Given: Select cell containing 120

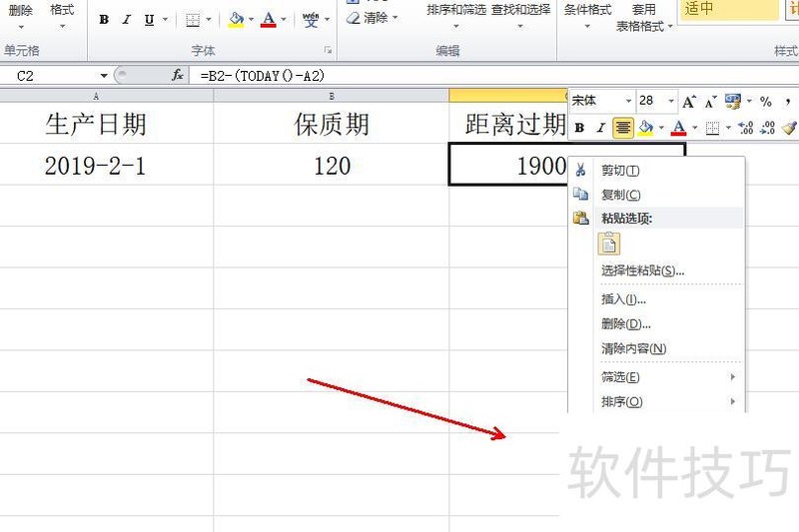Looking at the screenshot, I should coord(332,165).
